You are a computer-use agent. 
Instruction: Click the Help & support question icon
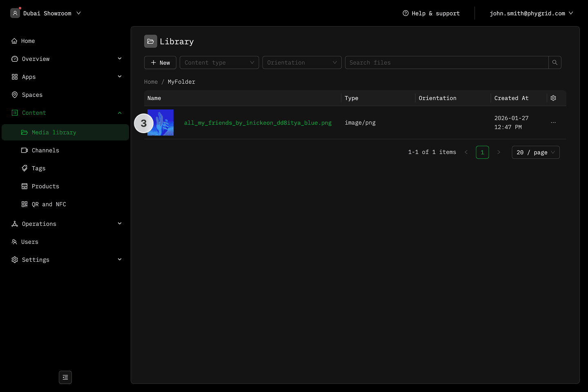pos(405,13)
